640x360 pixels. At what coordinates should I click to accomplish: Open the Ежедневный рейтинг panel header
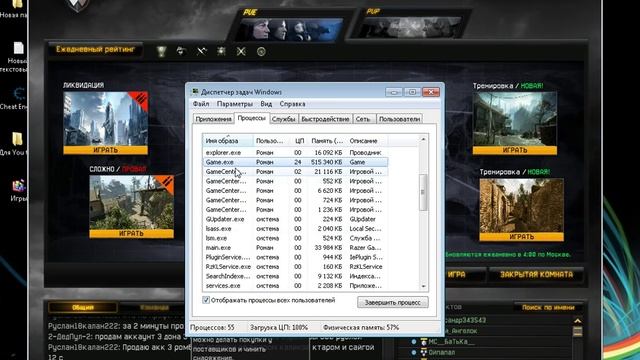[95, 49]
